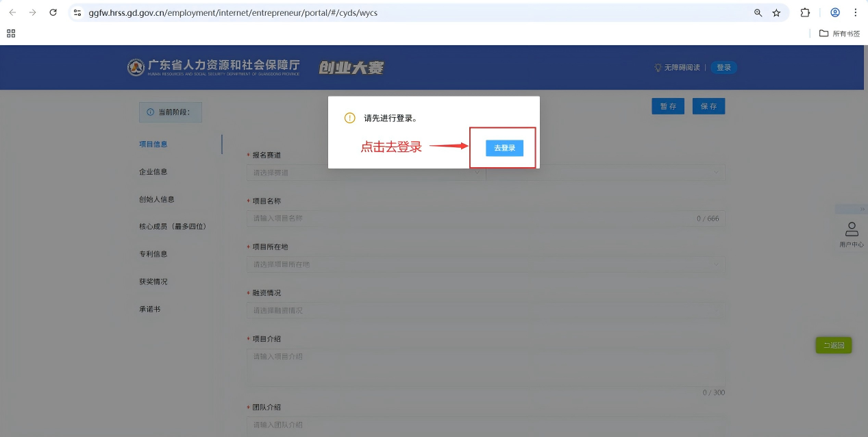Click the browser back arrow
Image resolution: width=868 pixels, height=437 pixels.
pos(12,12)
